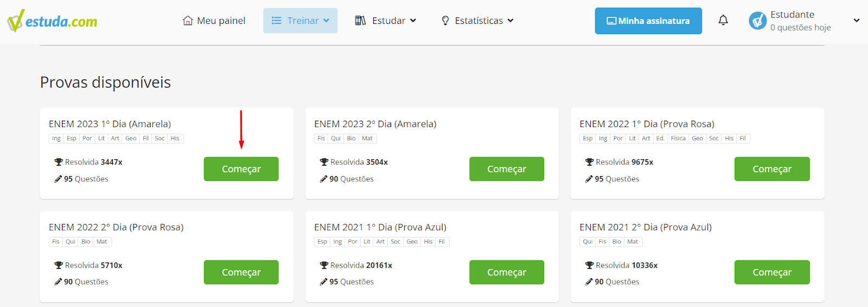Click the Estudante profile avatar
Viewport: 868px width, 307px height.
[757, 21]
